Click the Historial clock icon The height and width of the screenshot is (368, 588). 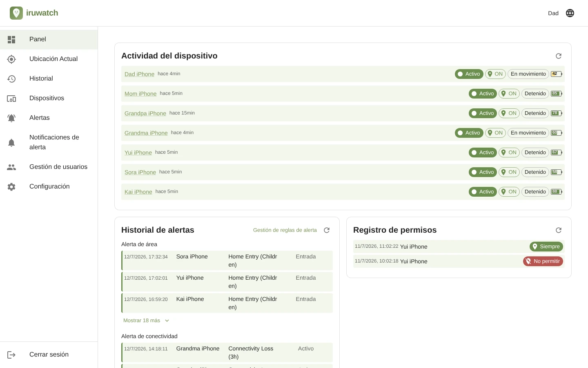pos(11,79)
